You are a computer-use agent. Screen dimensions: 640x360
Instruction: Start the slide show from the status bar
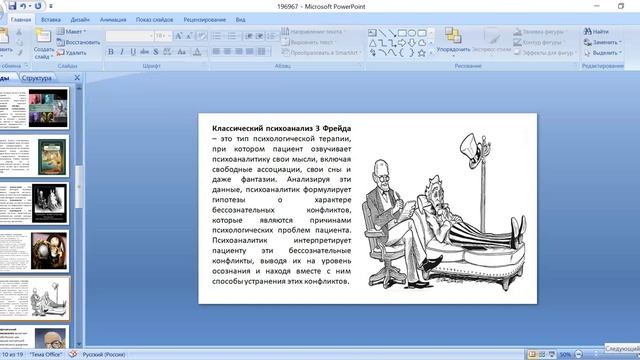tap(552, 354)
